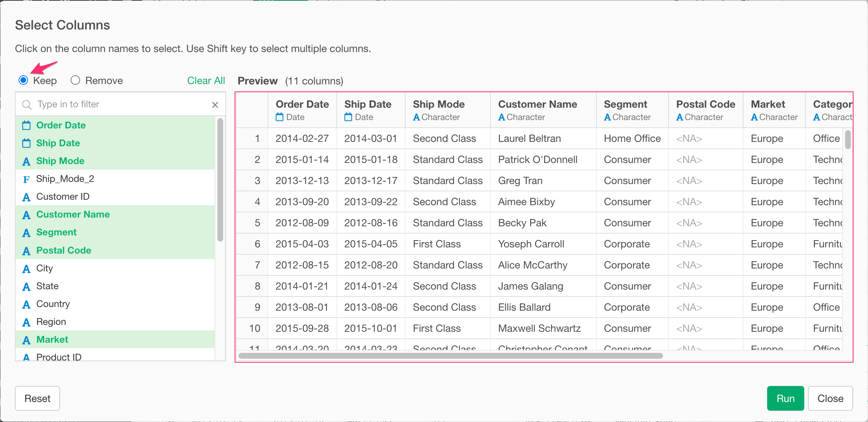Click the Customer Name preview column header

point(537,104)
